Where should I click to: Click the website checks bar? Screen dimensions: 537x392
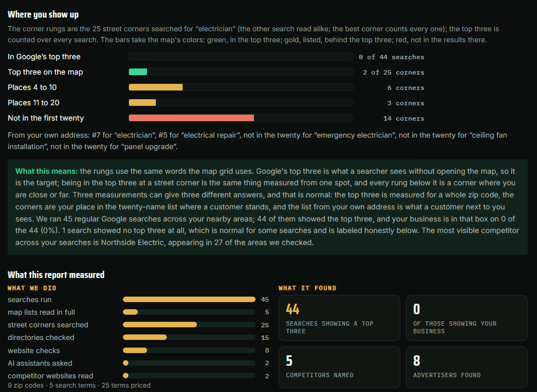point(135,350)
